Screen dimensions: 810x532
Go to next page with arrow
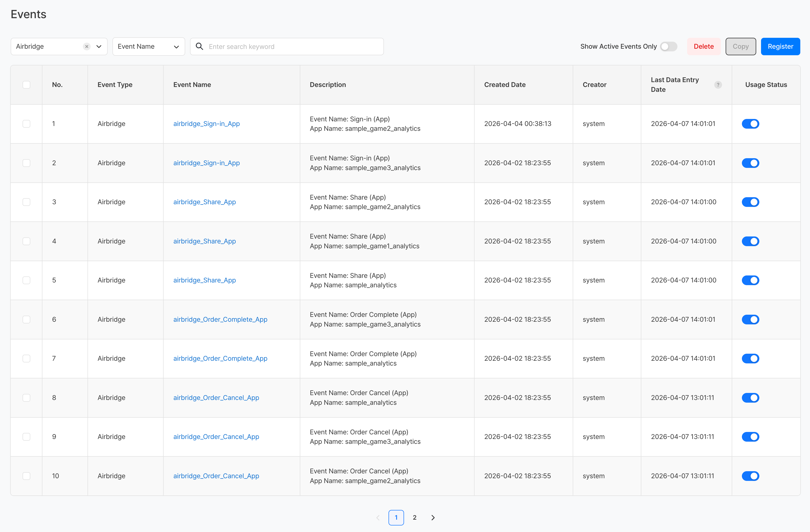click(x=433, y=517)
